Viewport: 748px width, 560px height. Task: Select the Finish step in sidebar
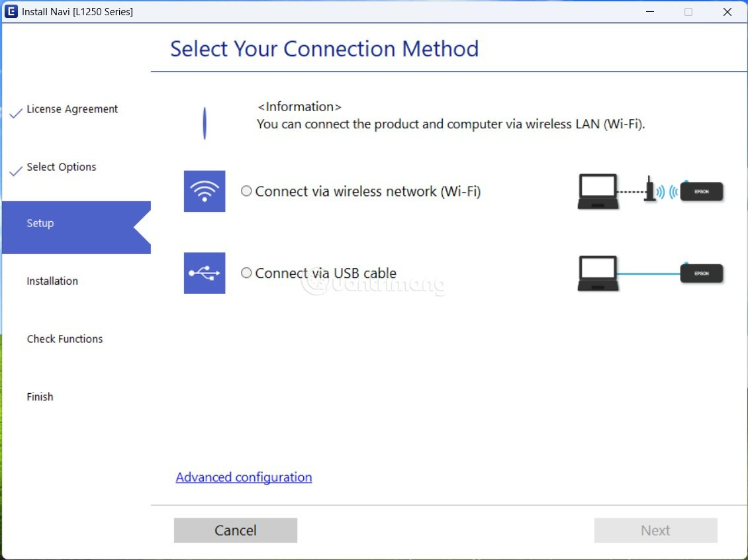pyautogui.click(x=40, y=397)
